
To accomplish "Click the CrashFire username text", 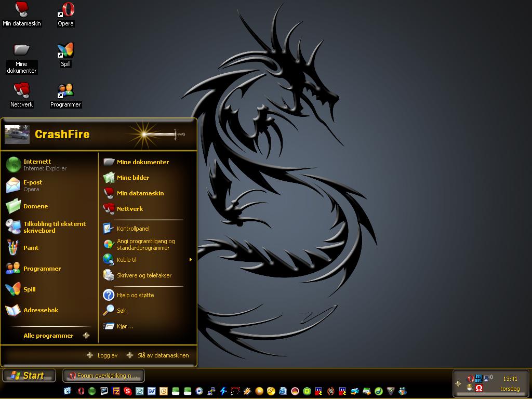I will (62, 134).
